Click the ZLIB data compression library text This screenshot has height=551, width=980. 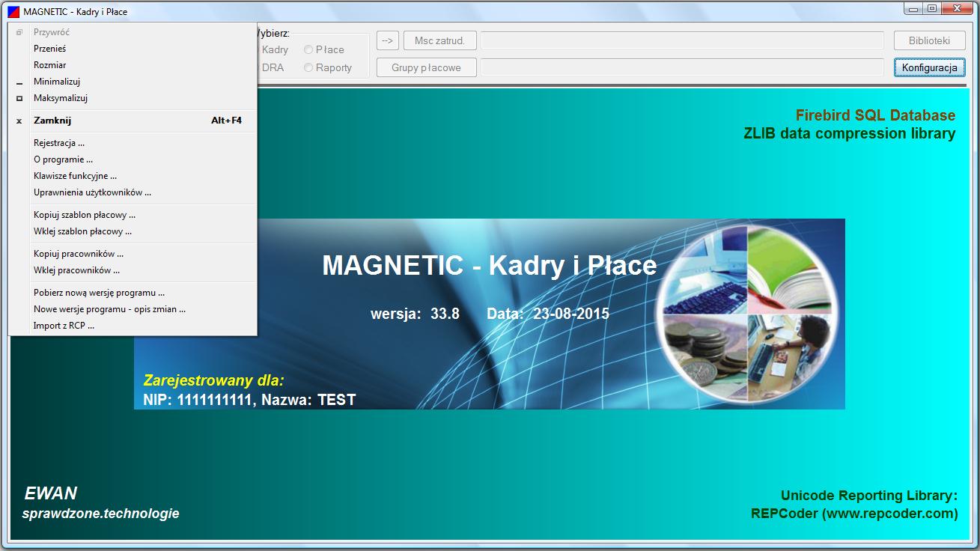[849, 133]
